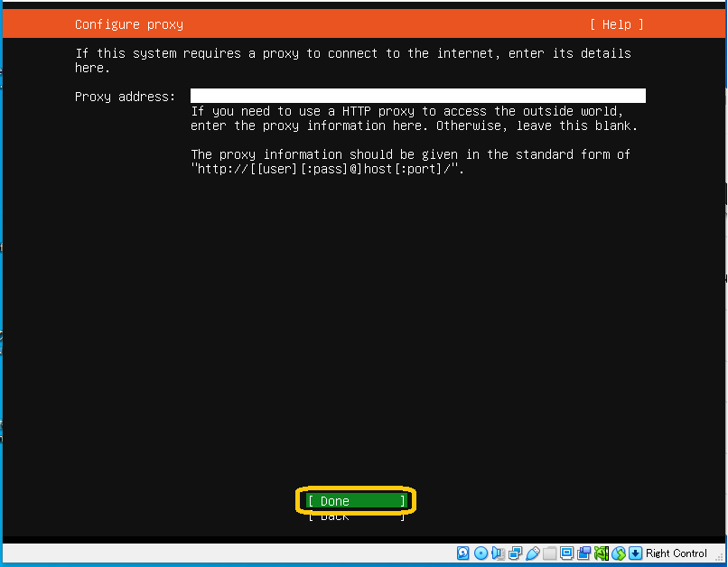Click the recording status icon beside display

point(584,553)
